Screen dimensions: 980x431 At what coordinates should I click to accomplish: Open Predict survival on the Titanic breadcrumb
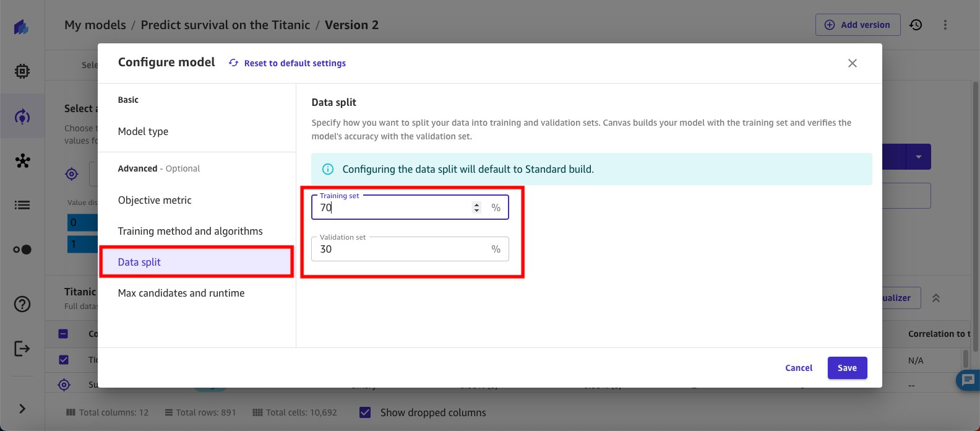225,25
